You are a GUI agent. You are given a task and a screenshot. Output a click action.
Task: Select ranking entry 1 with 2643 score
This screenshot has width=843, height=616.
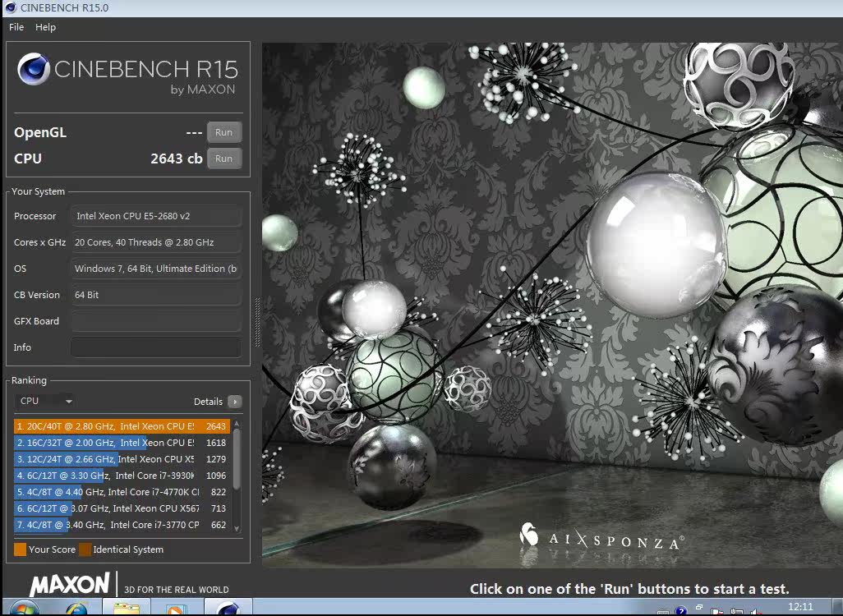(122, 426)
